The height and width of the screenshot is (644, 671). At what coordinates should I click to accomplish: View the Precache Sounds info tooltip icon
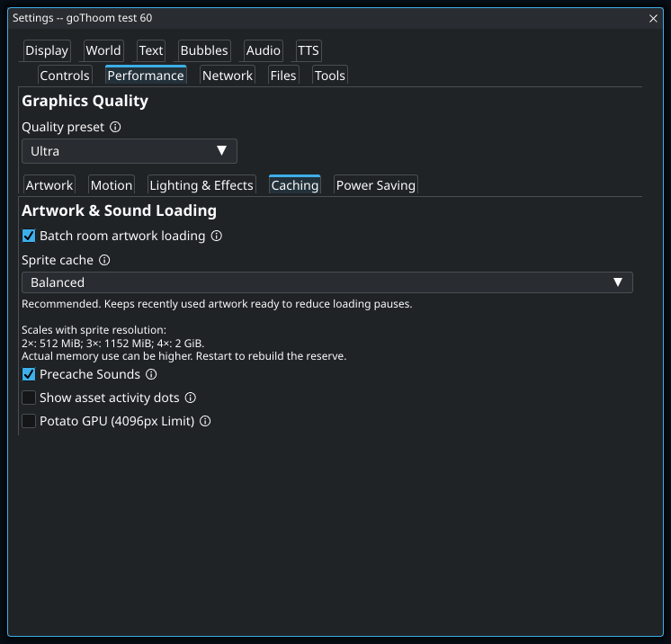[151, 374]
